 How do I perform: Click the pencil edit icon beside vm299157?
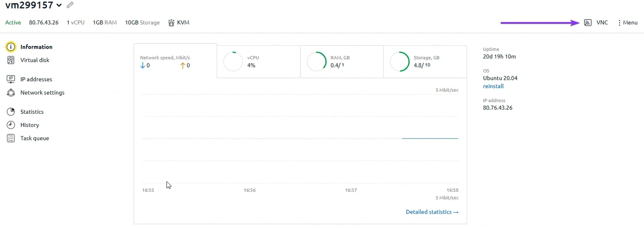click(x=70, y=5)
